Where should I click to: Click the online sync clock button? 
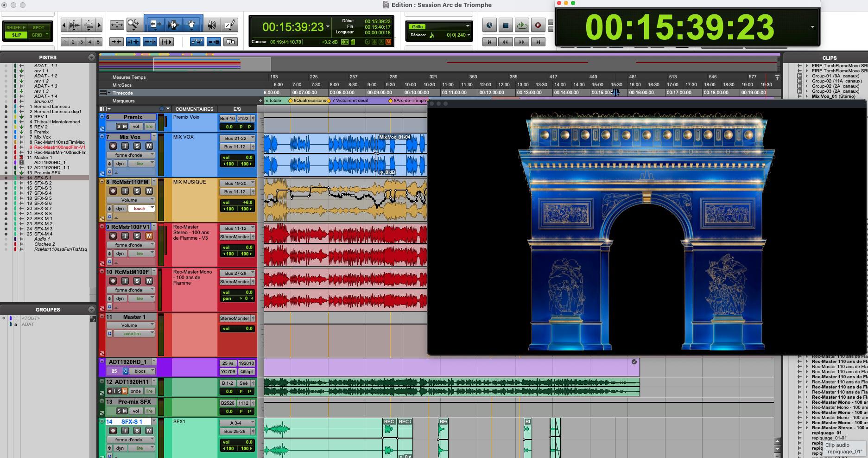[489, 25]
